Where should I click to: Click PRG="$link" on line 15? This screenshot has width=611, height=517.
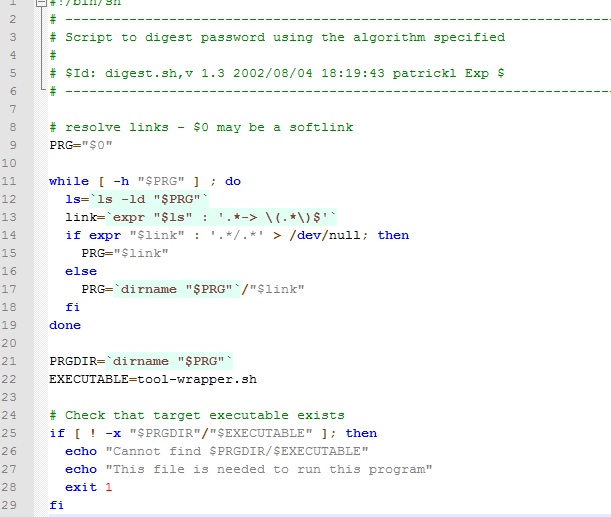125,253
